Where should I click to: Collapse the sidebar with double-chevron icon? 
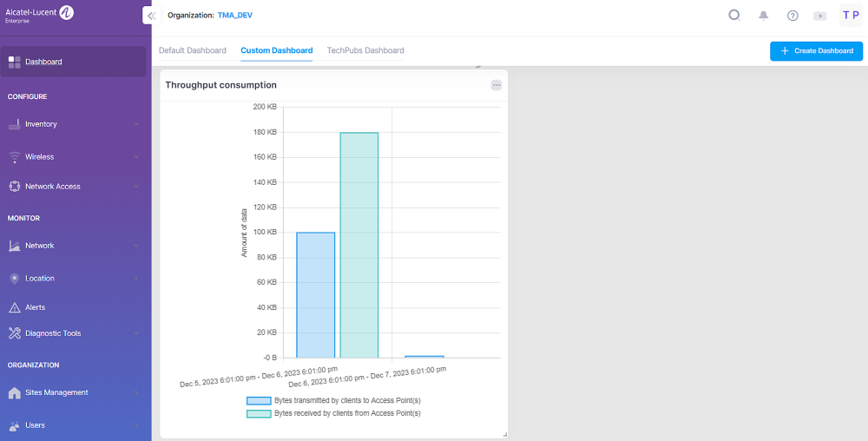(x=151, y=16)
